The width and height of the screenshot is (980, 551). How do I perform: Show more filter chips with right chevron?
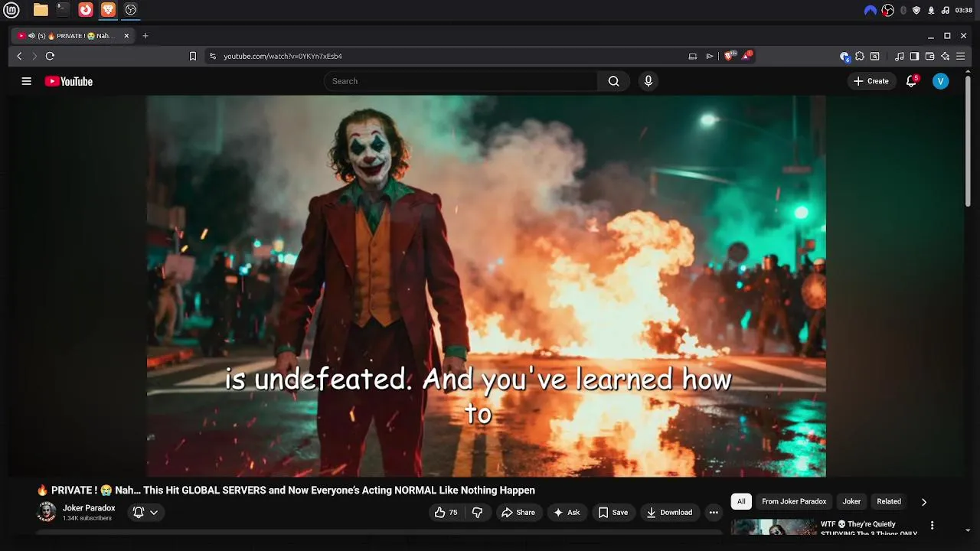click(923, 502)
